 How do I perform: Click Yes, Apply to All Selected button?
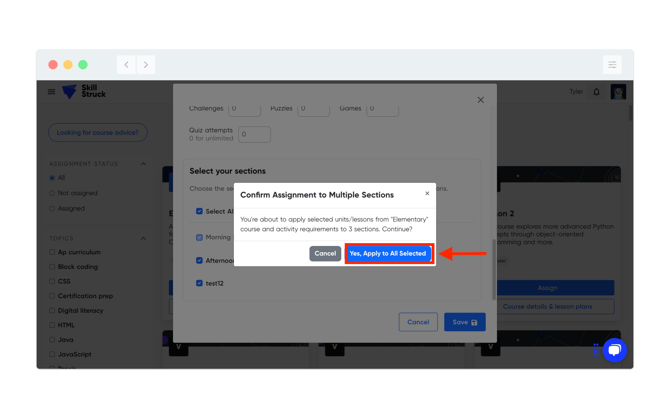[x=388, y=254]
